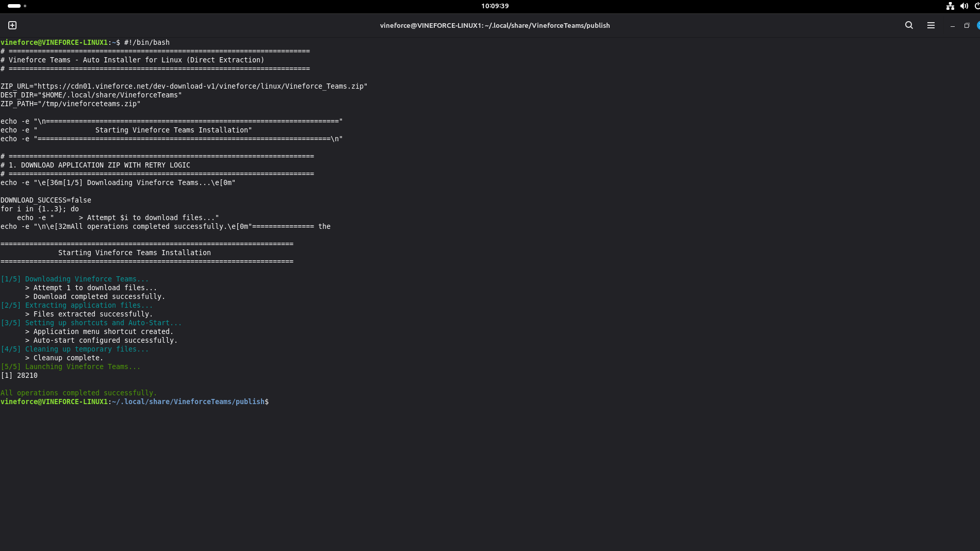
Task: Click the 'DOWNLOAD_SUCCESS=false' line
Action: tap(46, 200)
